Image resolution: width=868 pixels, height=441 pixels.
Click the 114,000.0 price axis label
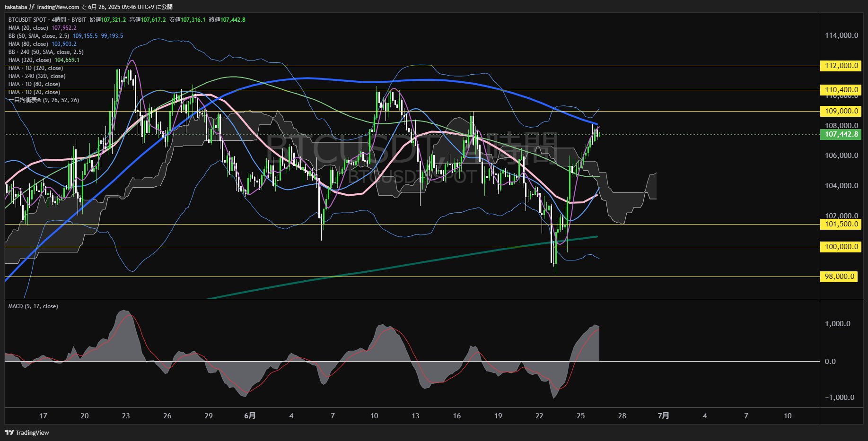point(842,35)
